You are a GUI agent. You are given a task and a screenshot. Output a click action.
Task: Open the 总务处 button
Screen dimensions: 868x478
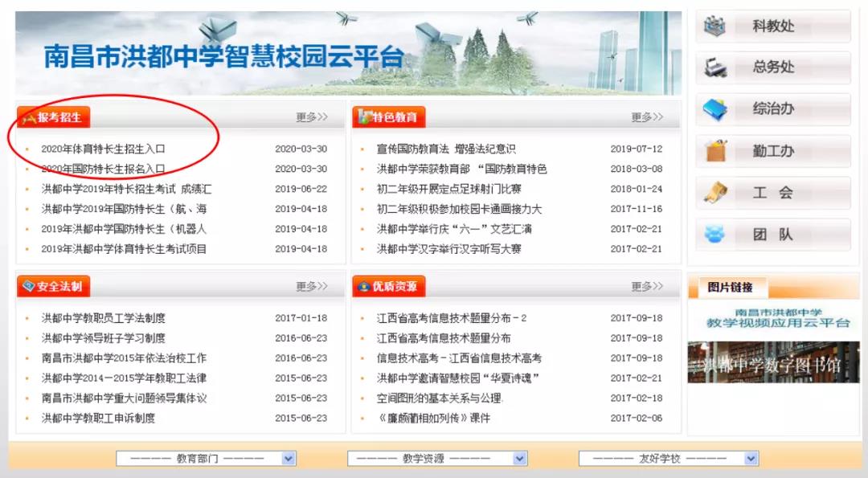click(x=773, y=67)
